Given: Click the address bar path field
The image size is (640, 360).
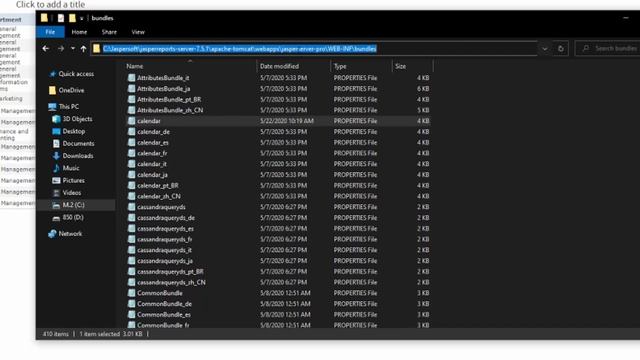Looking at the screenshot, I should [x=314, y=49].
